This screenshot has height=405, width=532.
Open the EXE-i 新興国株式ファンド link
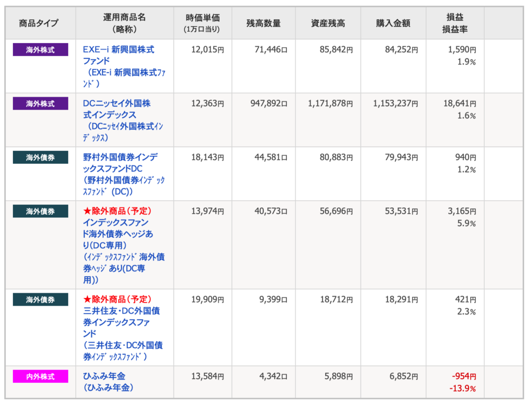coord(124,67)
